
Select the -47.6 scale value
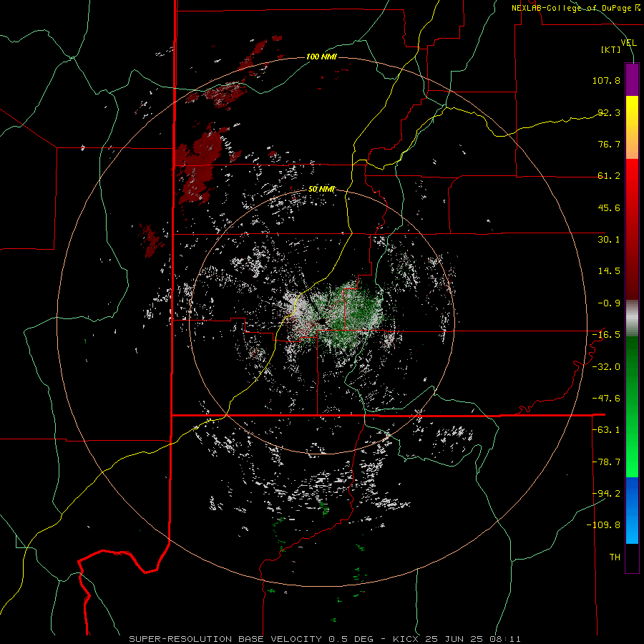click(606, 399)
